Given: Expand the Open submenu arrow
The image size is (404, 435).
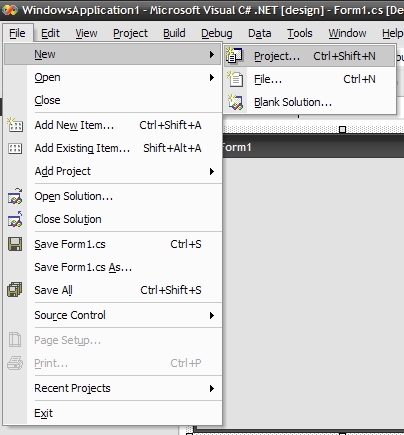Looking at the screenshot, I should click(212, 77).
